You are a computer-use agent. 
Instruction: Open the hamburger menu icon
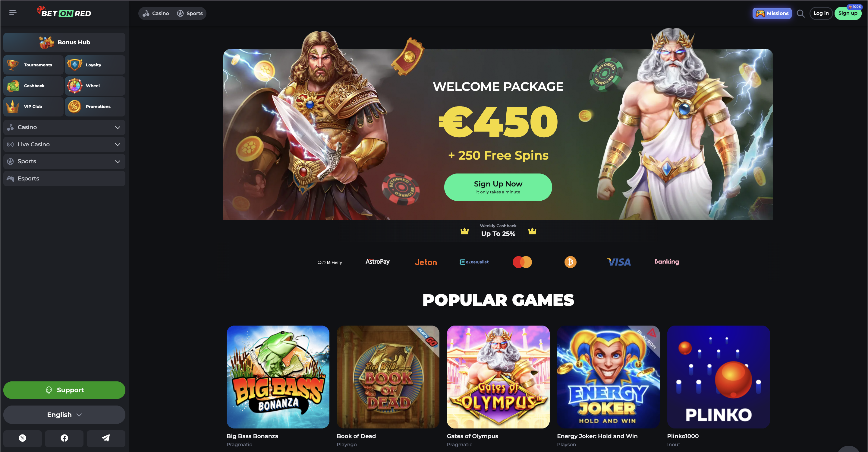pyautogui.click(x=13, y=13)
